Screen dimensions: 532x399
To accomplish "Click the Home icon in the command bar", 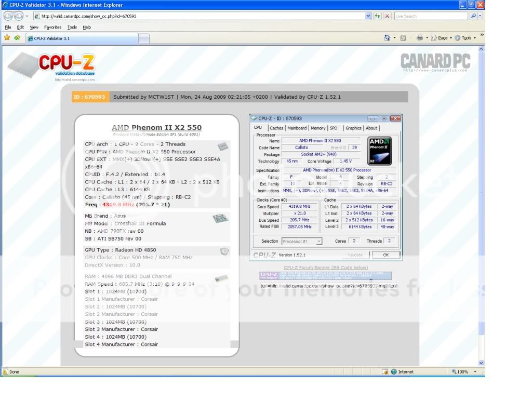I will (x=387, y=37).
